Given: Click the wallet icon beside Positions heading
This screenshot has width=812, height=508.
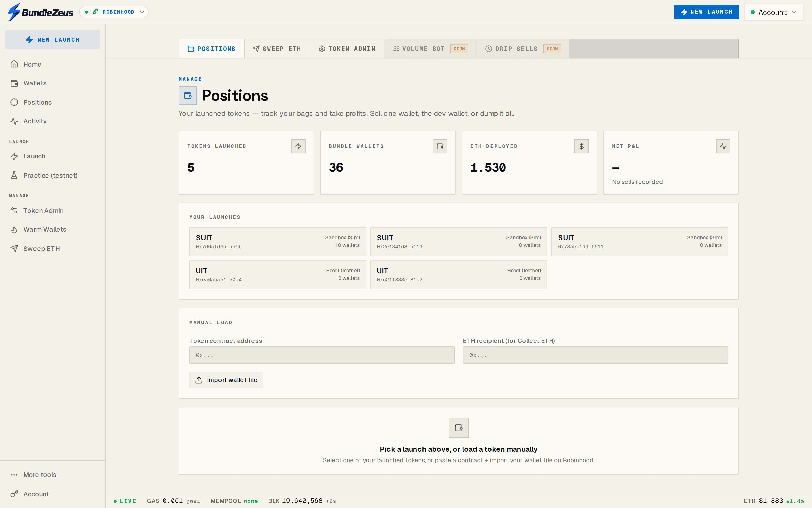Looking at the screenshot, I should 188,96.
